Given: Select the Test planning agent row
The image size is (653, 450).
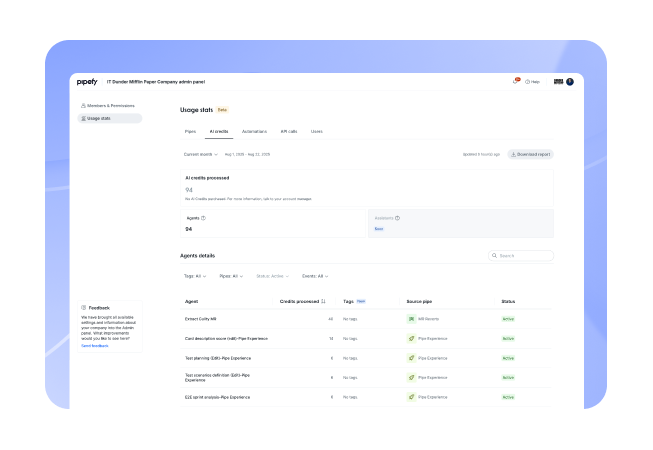Looking at the screenshot, I should tap(366, 358).
